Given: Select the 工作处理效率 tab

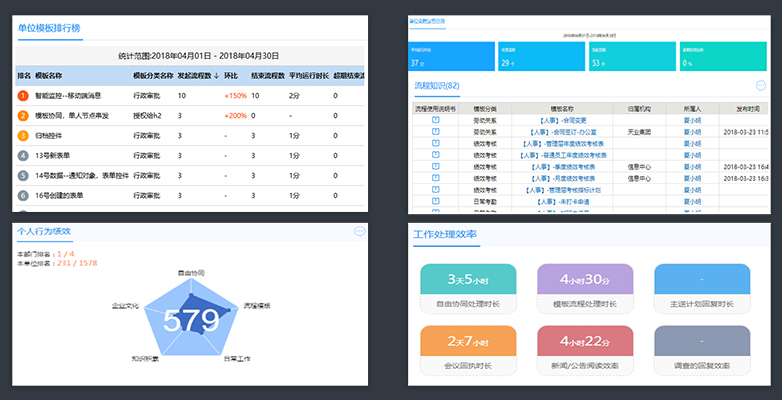Looking at the screenshot, I should coord(445,236).
